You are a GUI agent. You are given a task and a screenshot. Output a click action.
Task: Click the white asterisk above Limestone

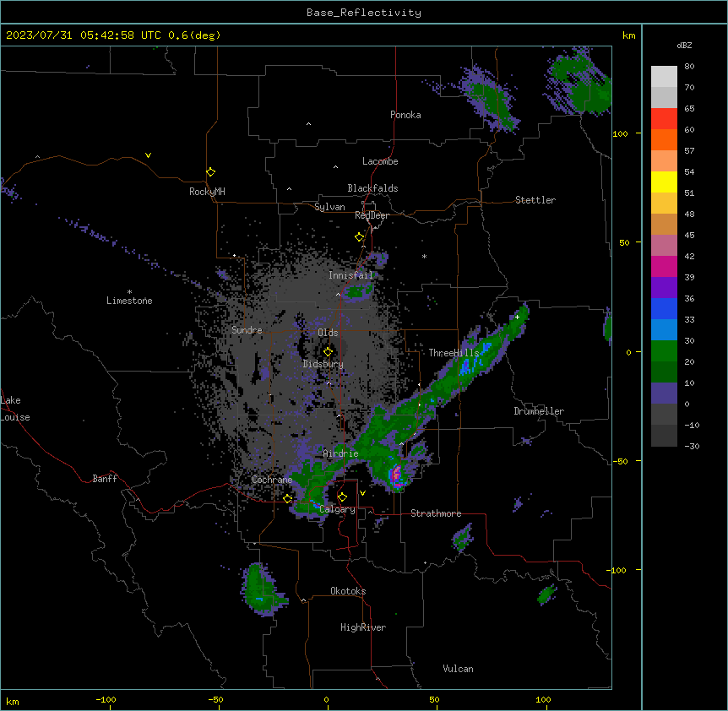(129, 292)
